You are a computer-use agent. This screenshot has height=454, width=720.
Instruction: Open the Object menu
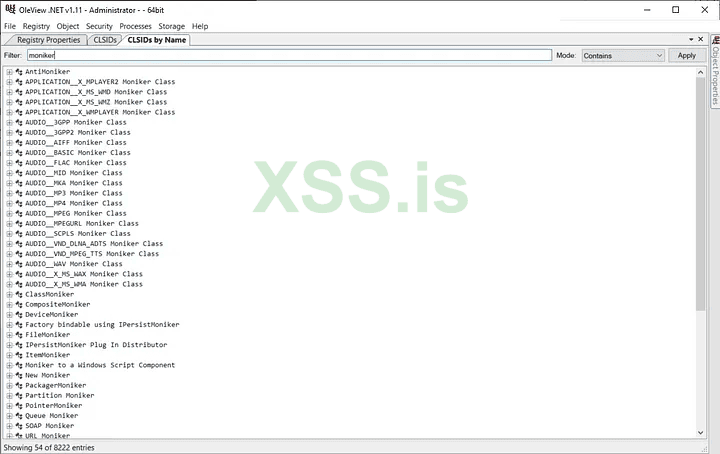point(68,26)
